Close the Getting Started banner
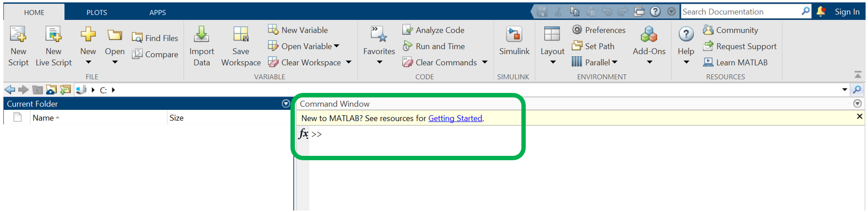Viewport: 868px width, 212px height. pos(859,116)
